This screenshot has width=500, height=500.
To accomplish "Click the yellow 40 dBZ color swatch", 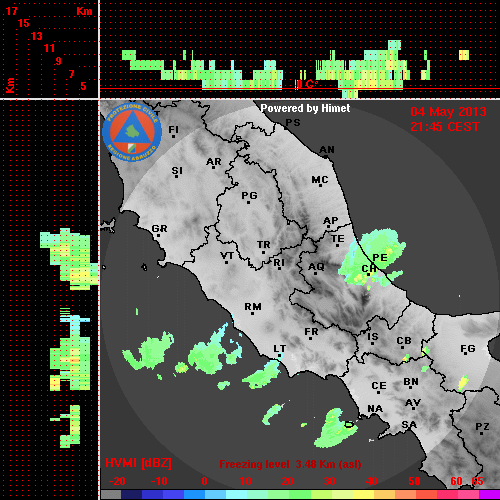I will pyautogui.click(x=364, y=495).
